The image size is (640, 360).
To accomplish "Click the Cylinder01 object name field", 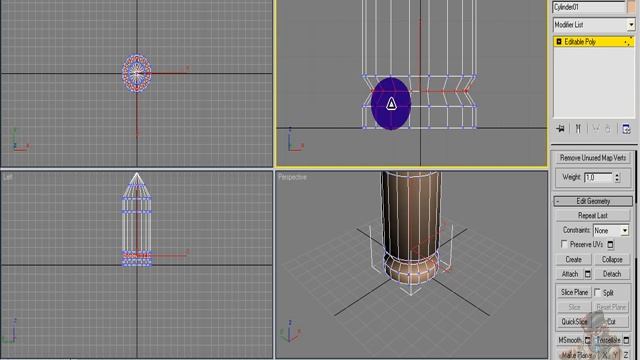I will tap(589, 7).
